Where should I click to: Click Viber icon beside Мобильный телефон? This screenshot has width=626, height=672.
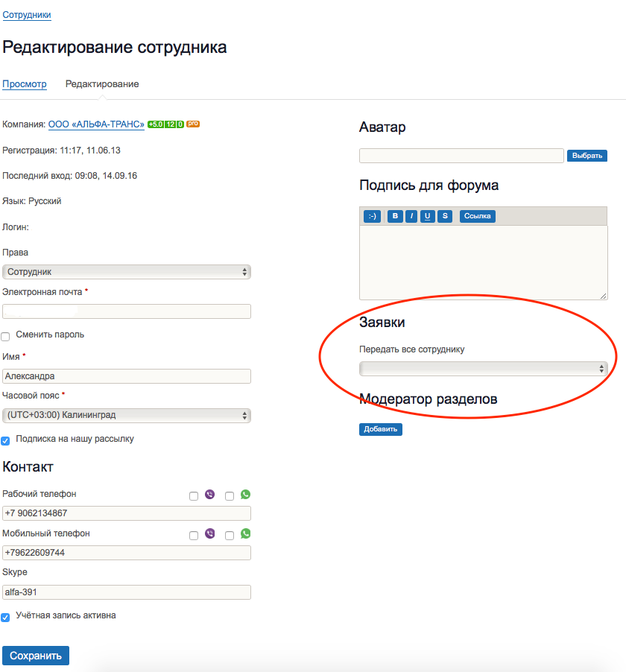[x=209, y=533]
